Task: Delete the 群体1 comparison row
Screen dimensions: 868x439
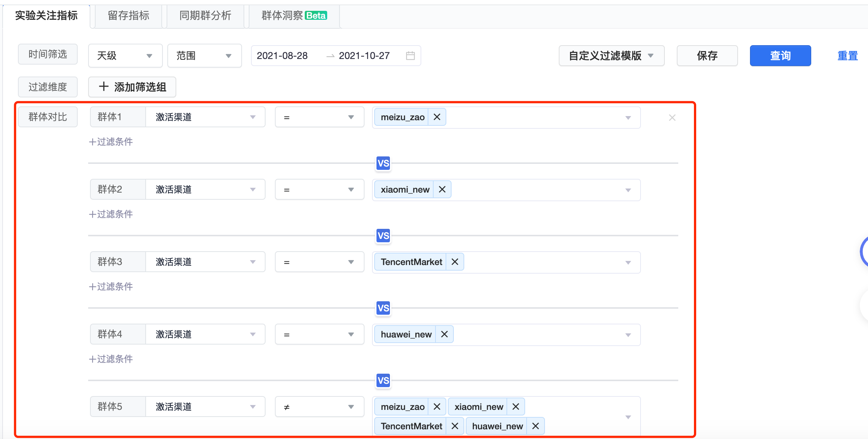Action: (672, 118)
